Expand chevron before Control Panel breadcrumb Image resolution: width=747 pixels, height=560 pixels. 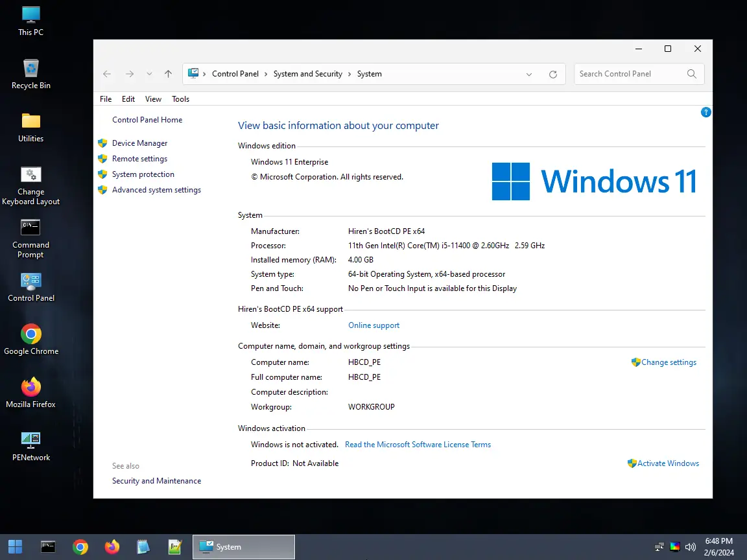click(x=204, y=74)
